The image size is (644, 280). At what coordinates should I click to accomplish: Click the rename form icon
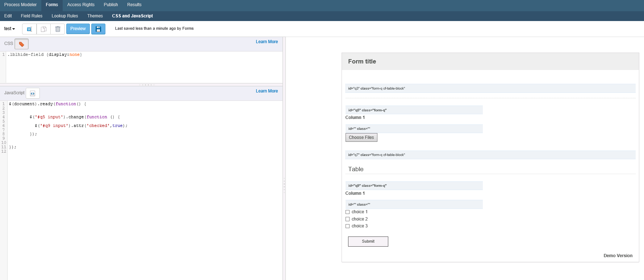pos(29,29)
